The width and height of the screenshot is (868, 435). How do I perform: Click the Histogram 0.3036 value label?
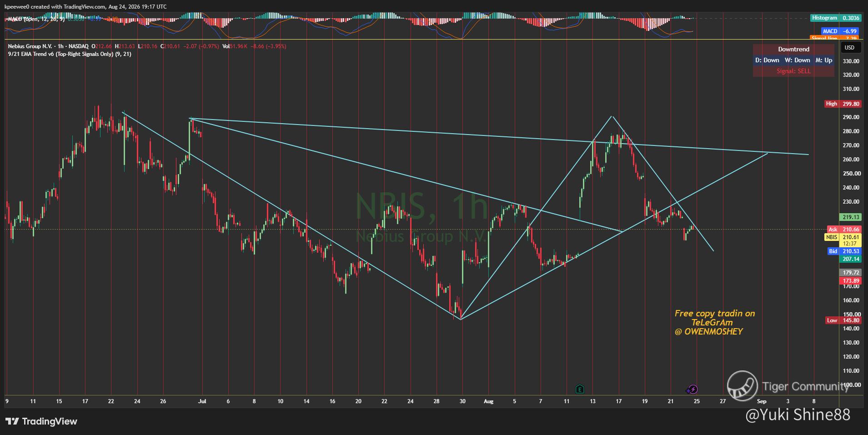point(836,18)
